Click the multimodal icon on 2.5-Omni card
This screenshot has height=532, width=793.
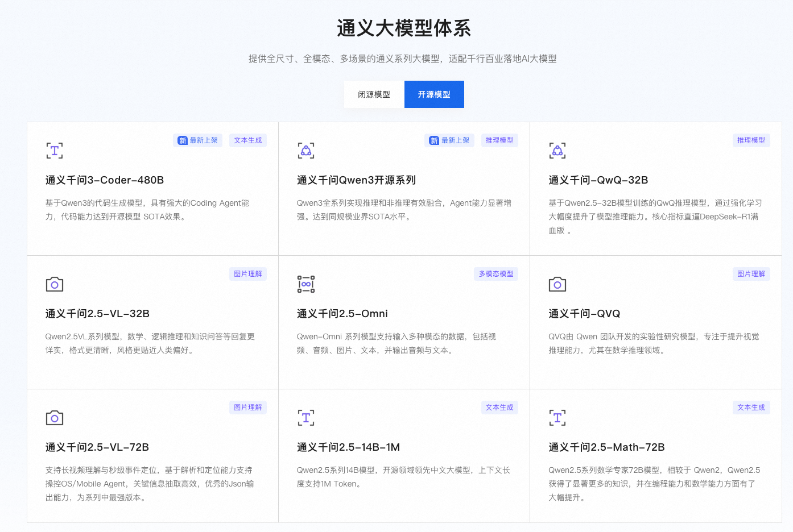point(306,284)
